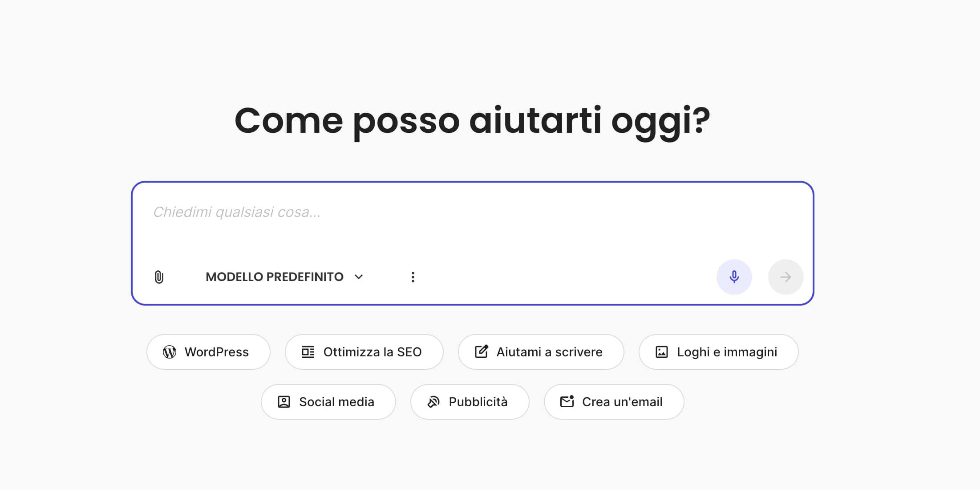Select the Crea un'email shortcut

pyautogui.click(x=614, y=401)
